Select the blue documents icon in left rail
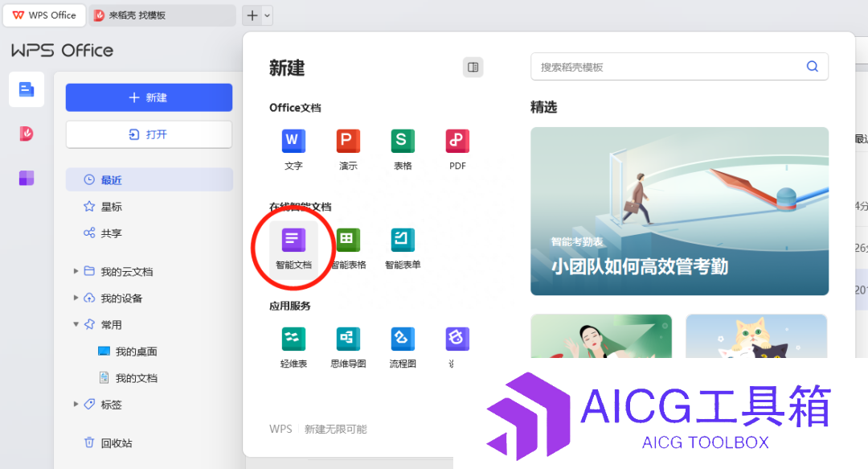The image size is (868, 469). (x=27, y=89)
